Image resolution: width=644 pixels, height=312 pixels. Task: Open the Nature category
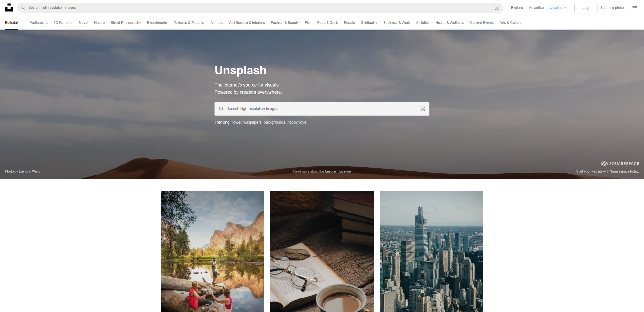99,23
